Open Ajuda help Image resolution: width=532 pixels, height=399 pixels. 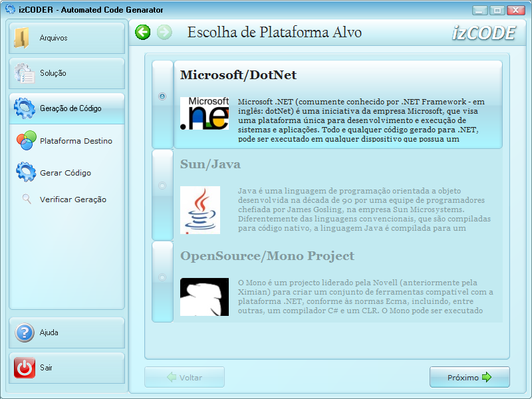pos(67,333)
